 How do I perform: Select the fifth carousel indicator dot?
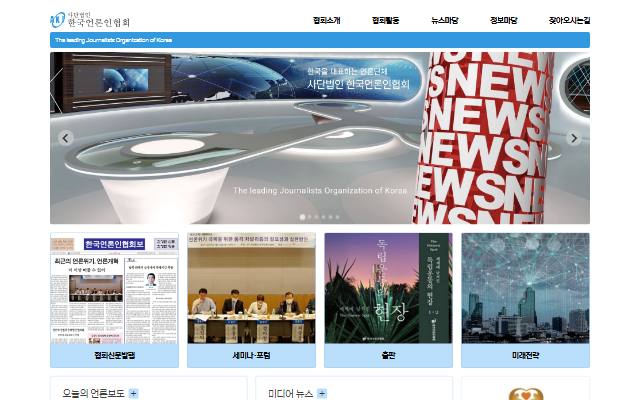pyautogui.click(x=330, y=217)
